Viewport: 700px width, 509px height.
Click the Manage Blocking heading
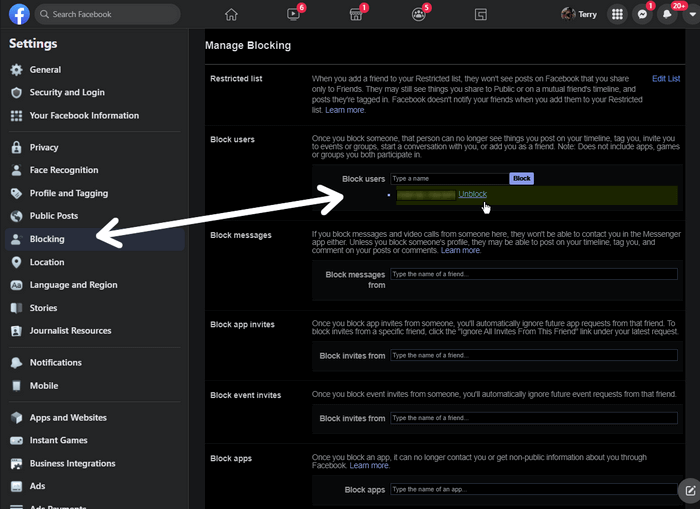pyautogui.click(x=248, y=46)
